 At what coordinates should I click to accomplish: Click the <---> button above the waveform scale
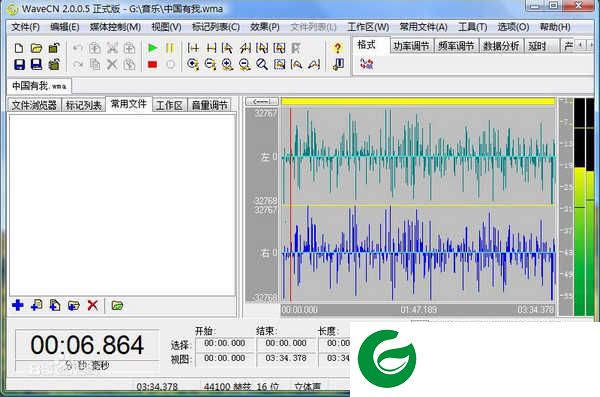(x=262, y=101)
